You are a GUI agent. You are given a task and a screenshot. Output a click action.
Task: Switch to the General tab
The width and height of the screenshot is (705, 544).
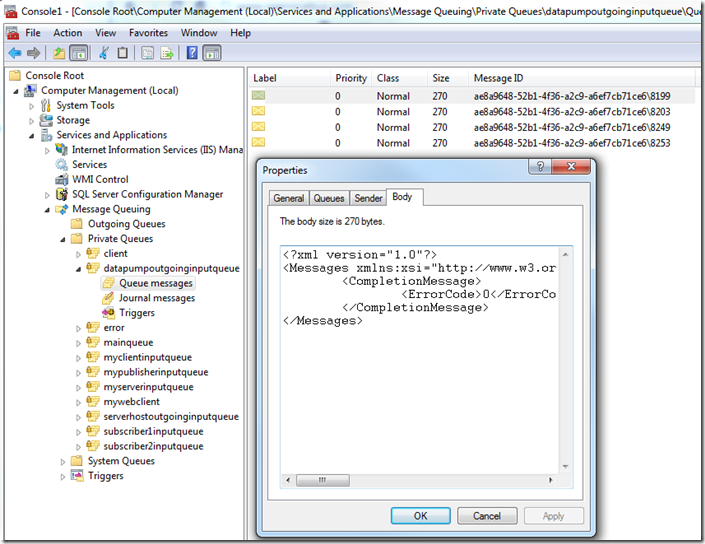click(288, 198)
